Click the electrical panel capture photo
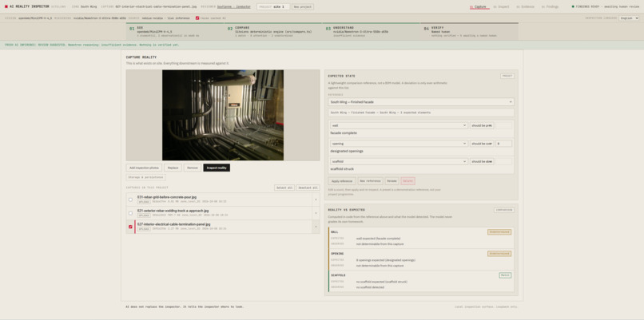This screenshot has width=644, height=320. click(x=223, y=115)
